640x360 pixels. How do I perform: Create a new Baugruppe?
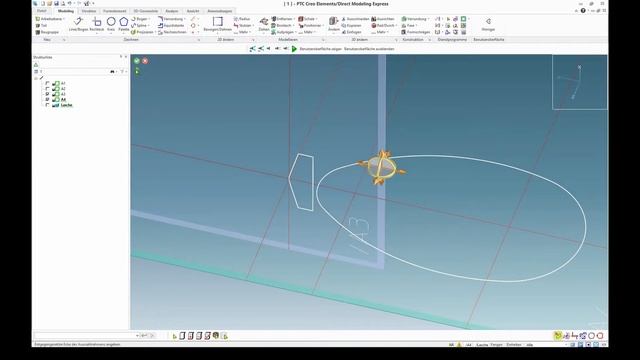47,32
